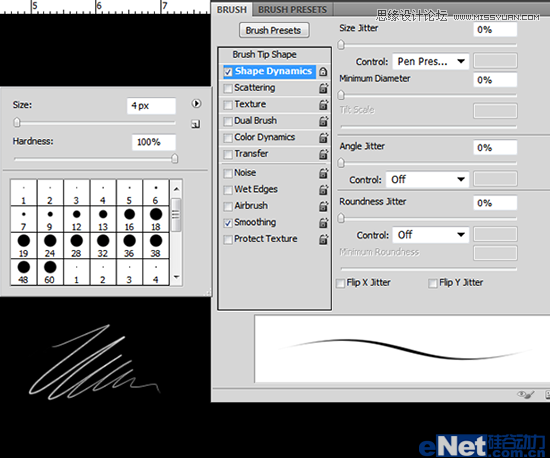550x458 pixels.
Task: Open brush picker flyout menu arrow
Action: click(x=196, y=104)
